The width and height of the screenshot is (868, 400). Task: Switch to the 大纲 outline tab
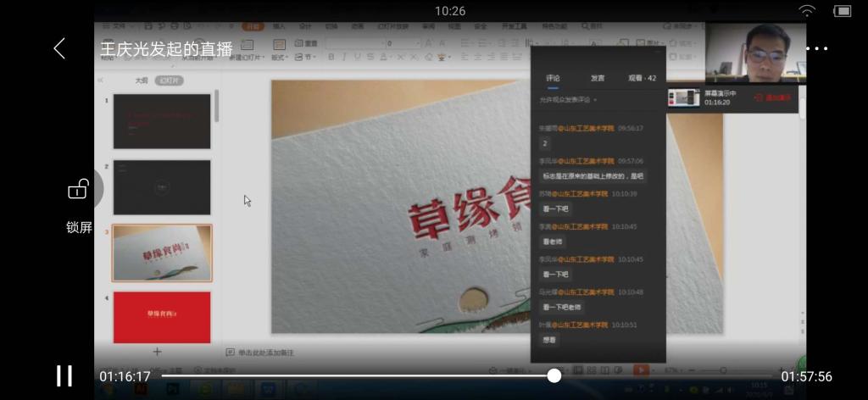(142, 81)
